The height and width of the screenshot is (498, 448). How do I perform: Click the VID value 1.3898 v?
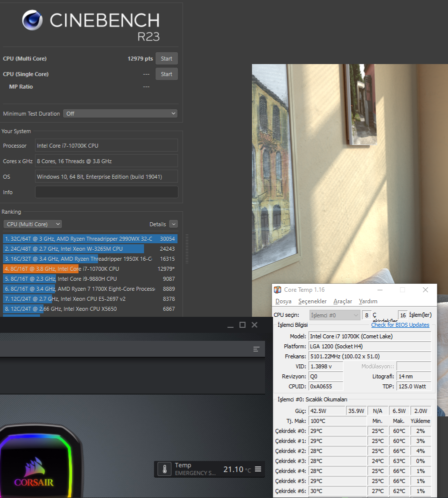coord(325,366)
